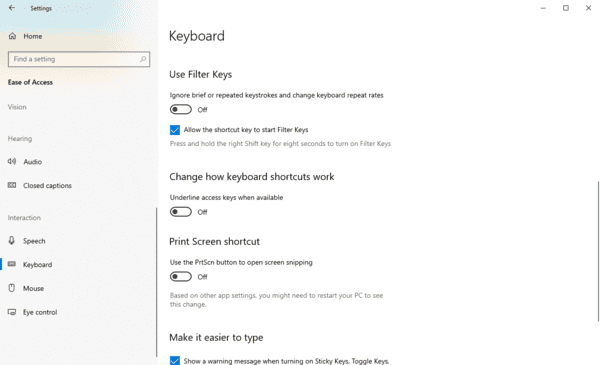
Task: Enable PrtScn button screen snipping toggle
Action: (x=181, y=276)
